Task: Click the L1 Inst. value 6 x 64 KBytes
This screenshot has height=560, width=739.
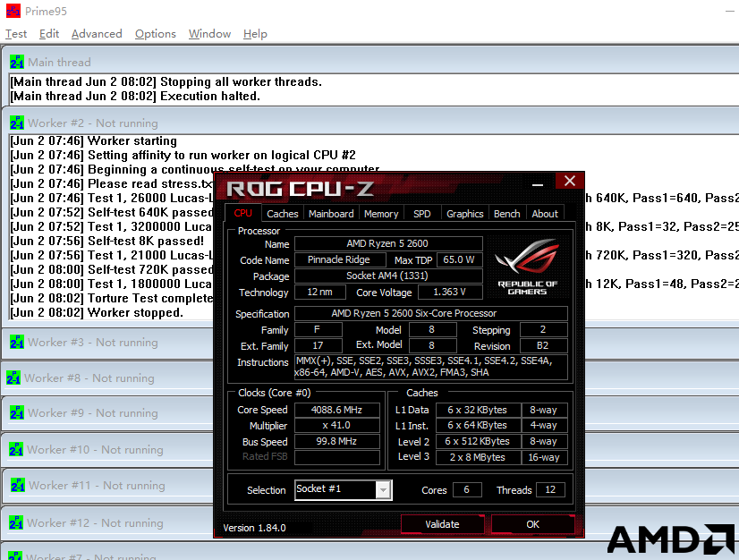Action: 478,425
